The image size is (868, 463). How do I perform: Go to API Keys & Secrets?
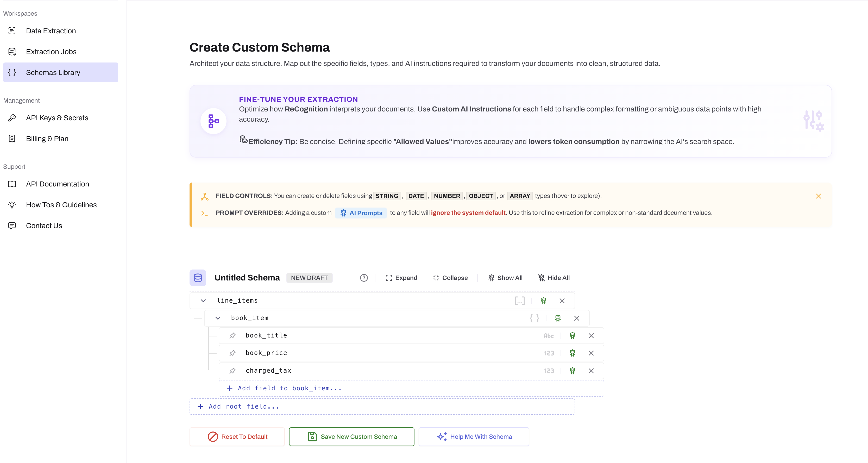[57, 118]
